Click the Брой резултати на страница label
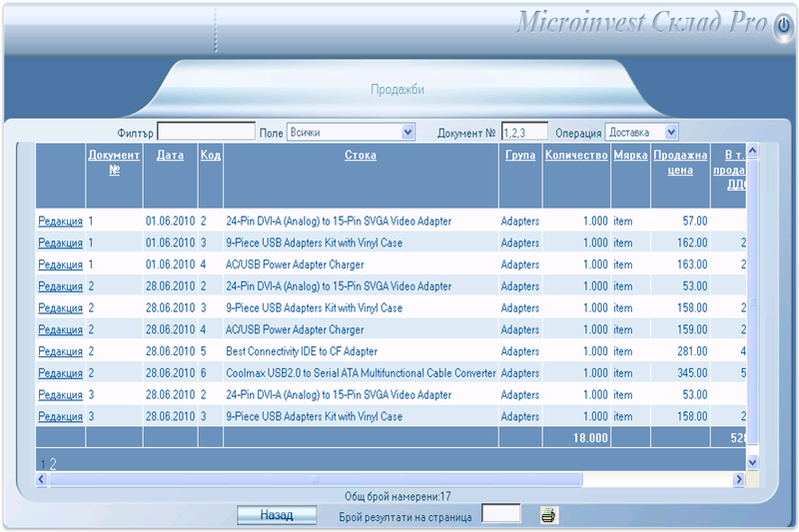The image size is (799, 532). coord(405,517)
